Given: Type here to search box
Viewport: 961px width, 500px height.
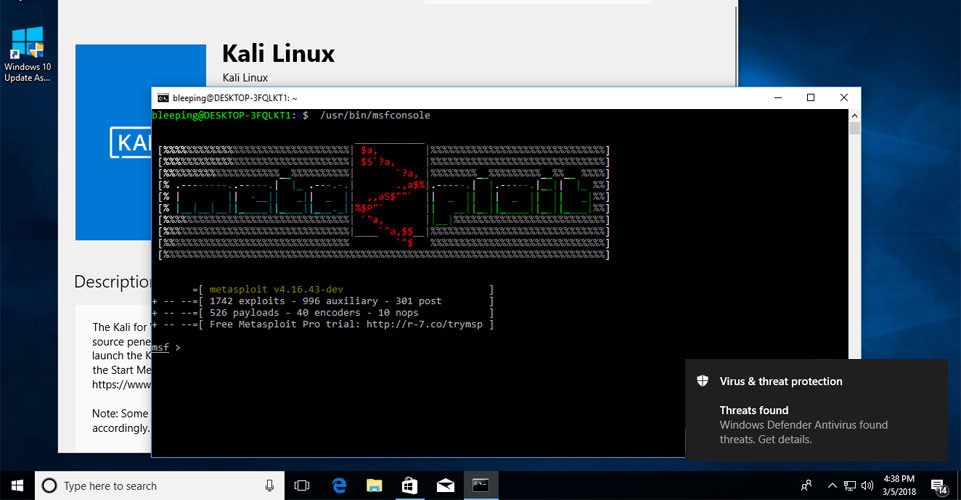Looking at the screenshot, I should (159, 486).
